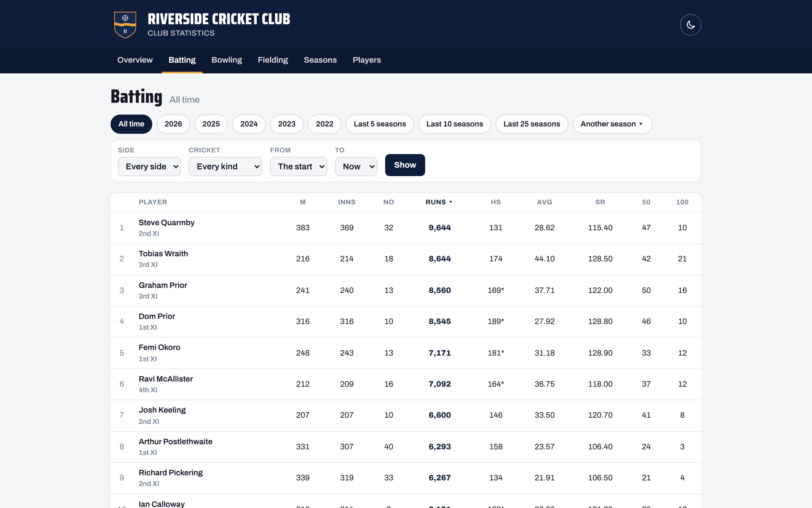The image size is (812, 508).
Task: Click the 169* high score cell
Action: [496, 290]
